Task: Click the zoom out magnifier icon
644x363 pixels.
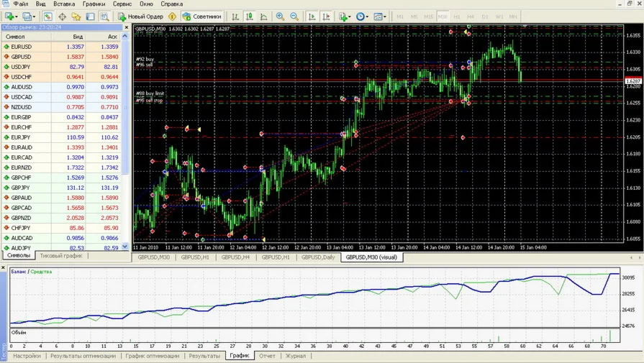Action: pyautogui.click(x=294, y=17)
